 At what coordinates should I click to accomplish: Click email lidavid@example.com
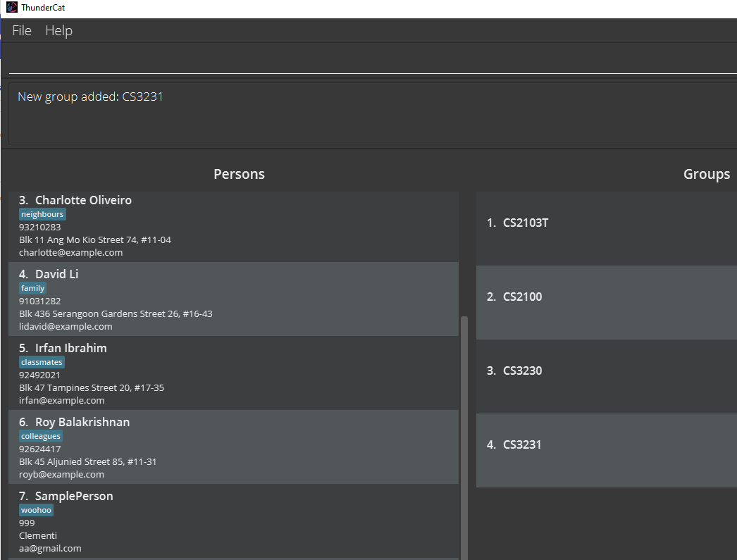pos(66,327)
